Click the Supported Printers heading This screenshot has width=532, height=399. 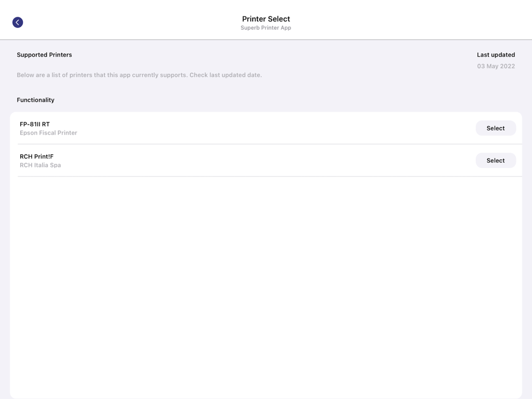[x=45, y=55]
